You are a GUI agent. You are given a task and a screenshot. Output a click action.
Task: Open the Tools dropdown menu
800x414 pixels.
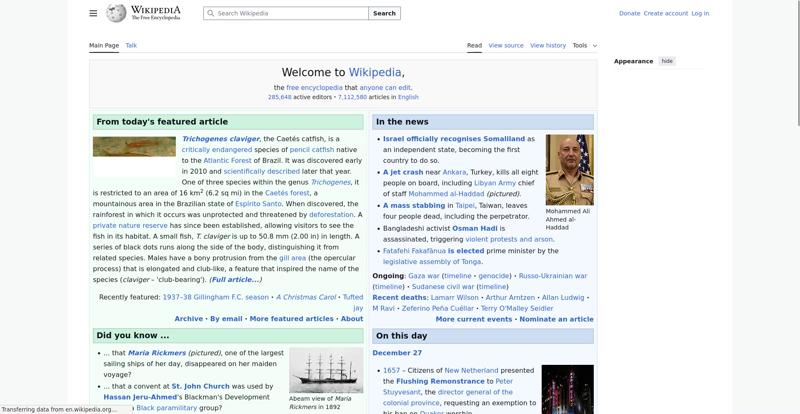point(584,45)
